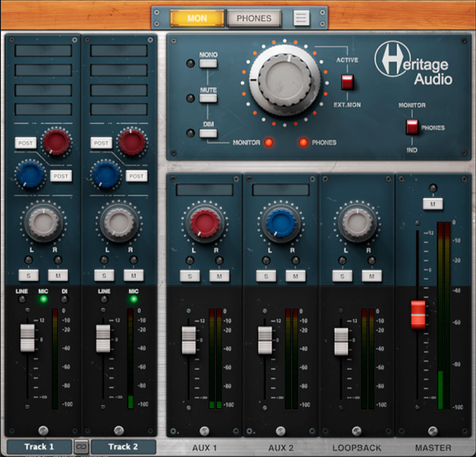Set Track 1 red send to POST
Screen dimensions: 476x457
25,143
